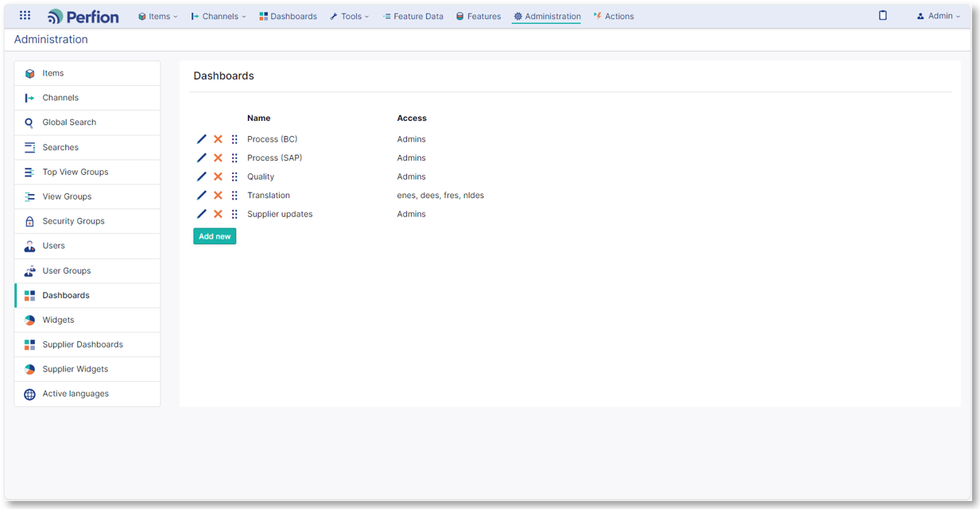Click the access value enes, dees, fres, nldes
The height and width of the screenshot is (509, 980).
click(x=440, y=195)
